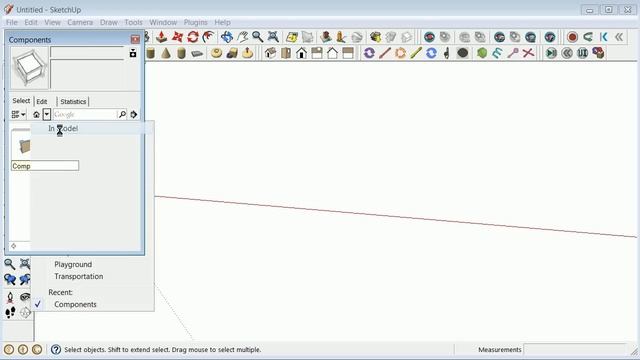The image size is (640, 360).
Task: Click the In Model home icon
Action: pos(36,115)
